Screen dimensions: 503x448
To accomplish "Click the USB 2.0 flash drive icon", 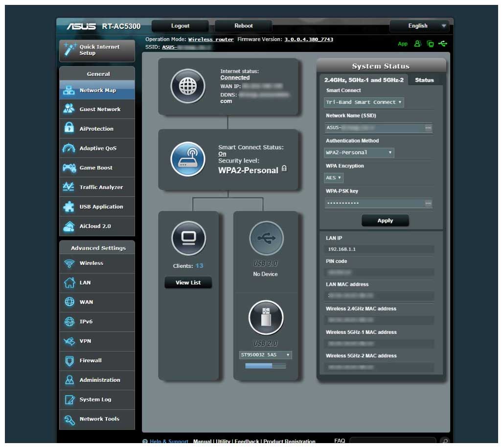I will [266, 318].
